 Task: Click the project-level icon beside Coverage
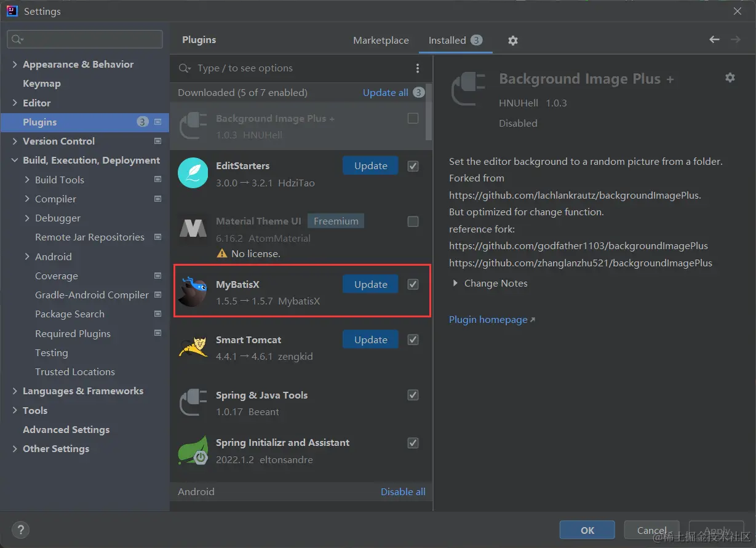tap(158, 276)
